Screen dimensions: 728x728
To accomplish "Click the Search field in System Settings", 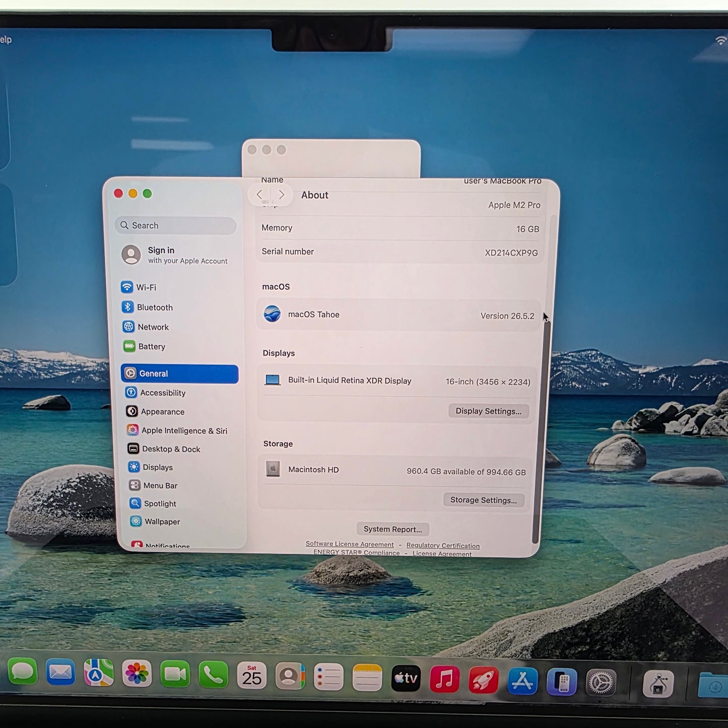I will point(175,226).
